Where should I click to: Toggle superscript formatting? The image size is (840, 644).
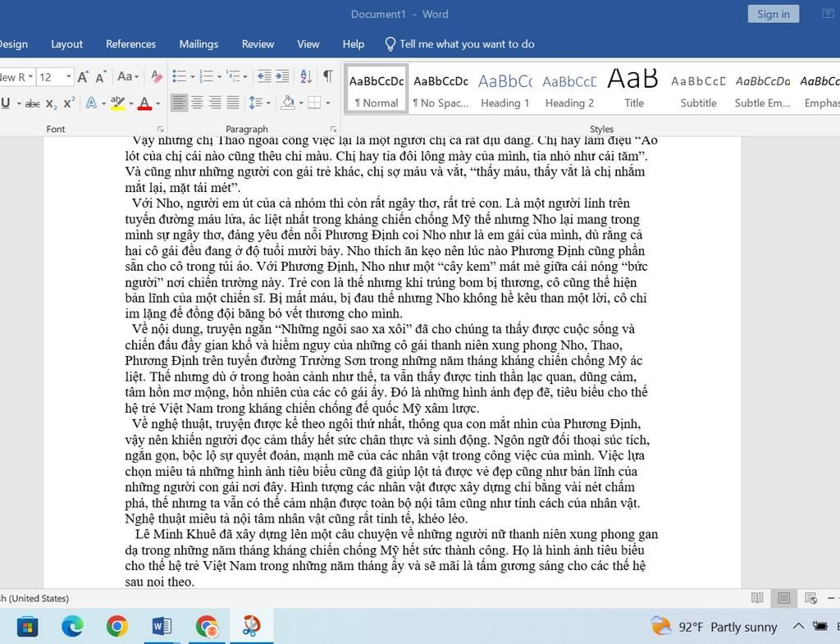[69, 103]
